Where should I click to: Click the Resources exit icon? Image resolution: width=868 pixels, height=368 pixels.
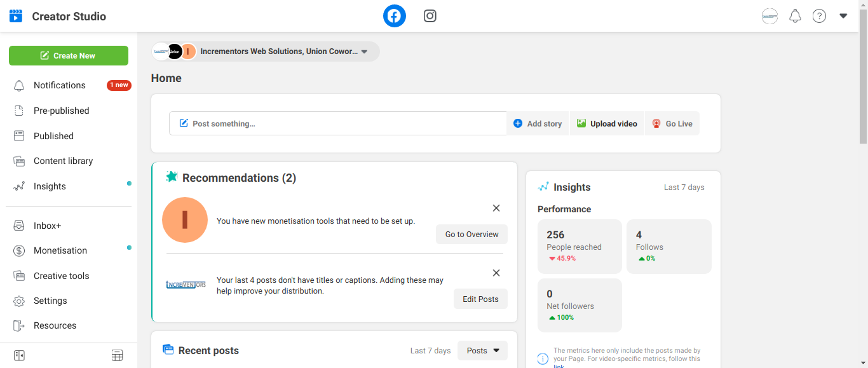coord(19,325)
